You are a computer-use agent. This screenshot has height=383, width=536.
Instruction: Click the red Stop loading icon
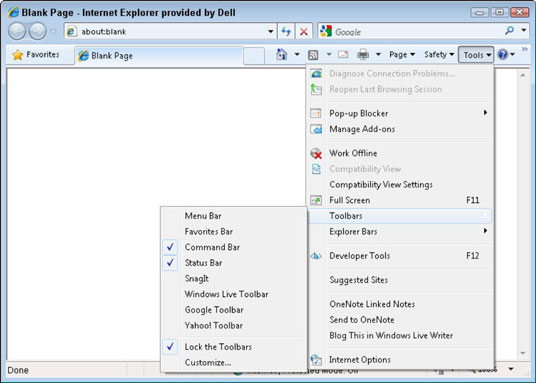click(x=304, y=32)
